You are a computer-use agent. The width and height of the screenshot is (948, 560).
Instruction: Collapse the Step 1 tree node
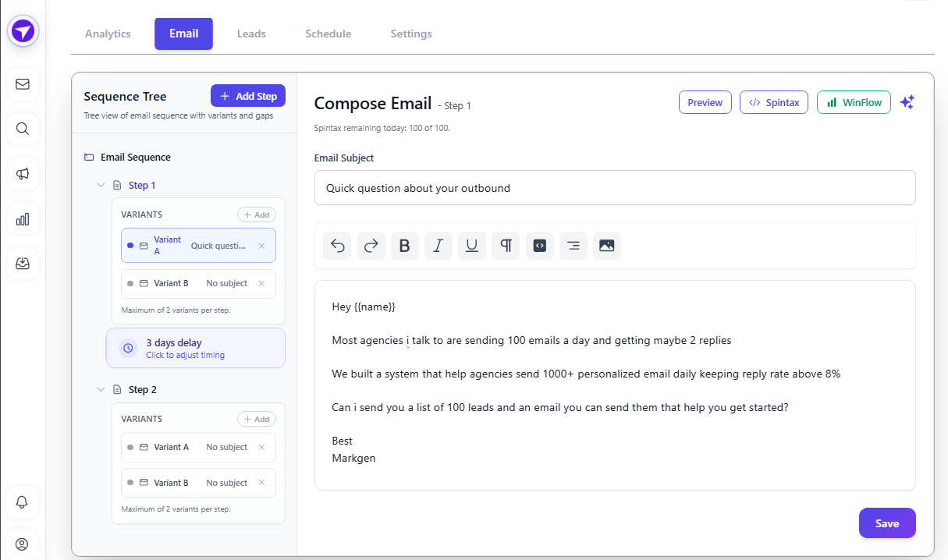click(x=100, y=185)
